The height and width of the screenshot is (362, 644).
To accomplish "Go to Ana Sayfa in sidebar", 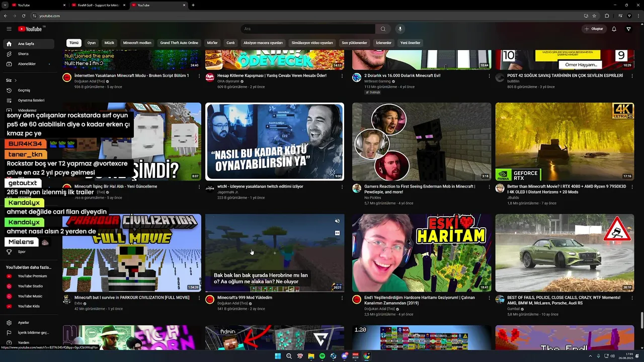I will coord(28,44).
